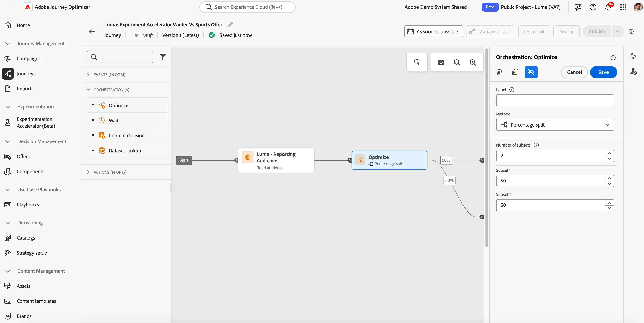Click the As soon as possible button
This screenshot has width=644, height=323.
pos(433,31)
